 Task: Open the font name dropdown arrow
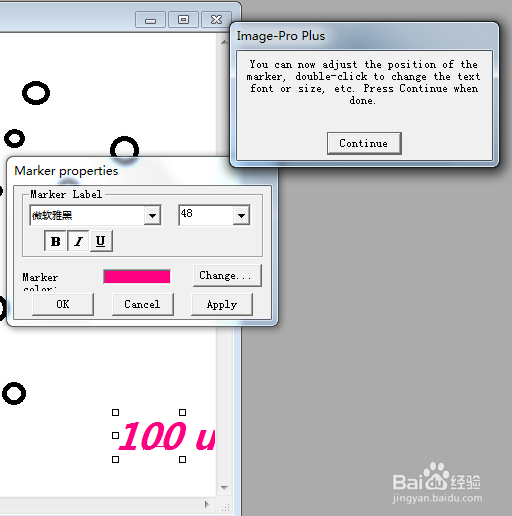point(152,215)
